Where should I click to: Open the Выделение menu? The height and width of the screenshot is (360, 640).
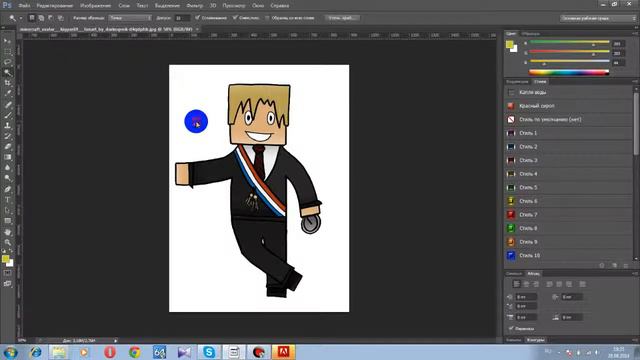click(x=167, y=6)
